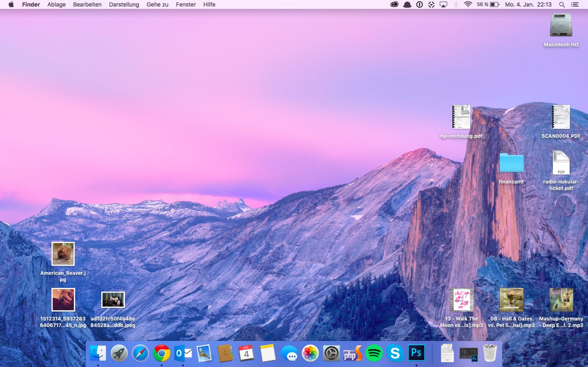Click the Skype dock icon
The image size is (588, 367).
[x=395, y=353]
